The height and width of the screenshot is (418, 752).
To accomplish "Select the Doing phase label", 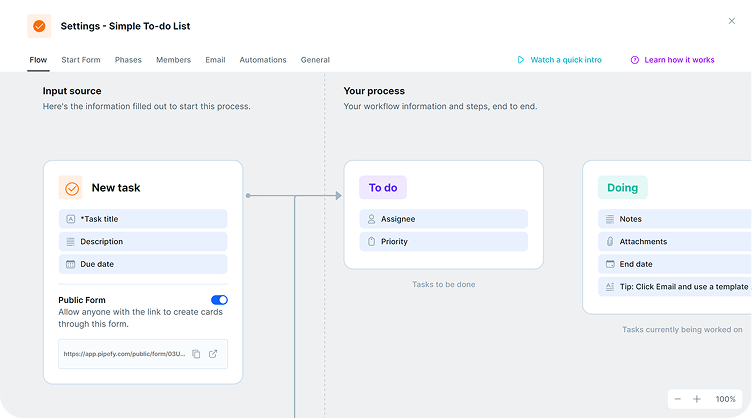I will [622, 188].
